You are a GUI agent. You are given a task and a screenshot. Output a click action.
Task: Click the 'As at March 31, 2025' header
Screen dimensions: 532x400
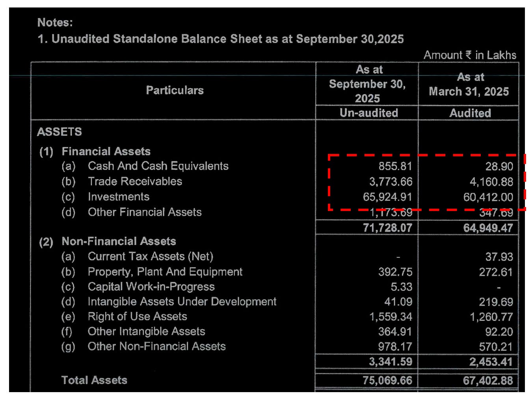(x=469, y=84)
